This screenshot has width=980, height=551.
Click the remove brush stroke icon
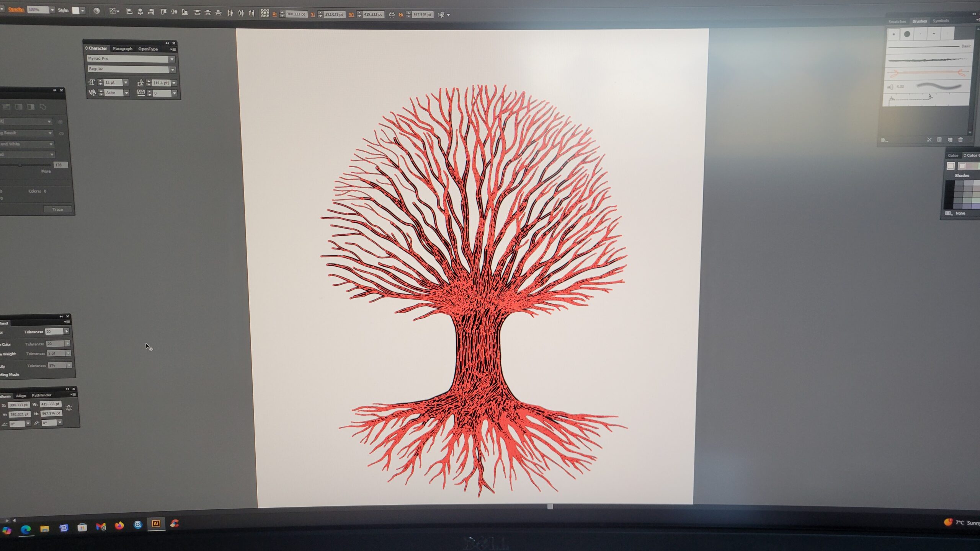(x=929, y=140)
